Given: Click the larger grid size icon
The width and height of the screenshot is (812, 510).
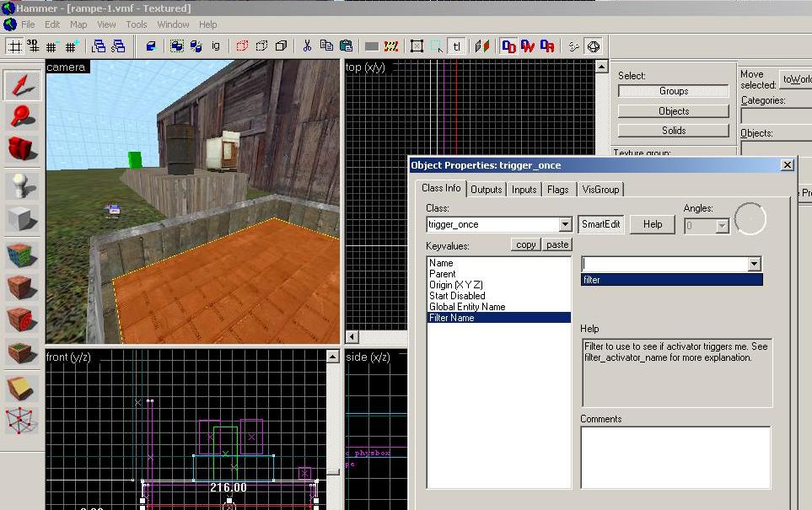Looking at the screenshot, I should [x=71, y=46].
